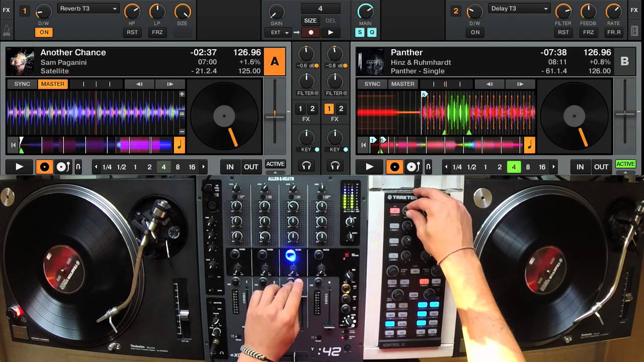Open left FX panel tab

[6, 10]
